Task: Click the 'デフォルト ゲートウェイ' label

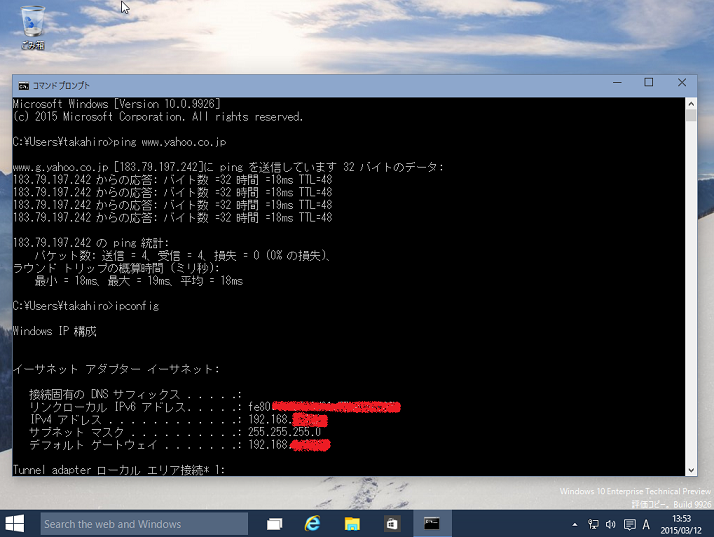Action: pyautogui.click(x=93, y=445)
